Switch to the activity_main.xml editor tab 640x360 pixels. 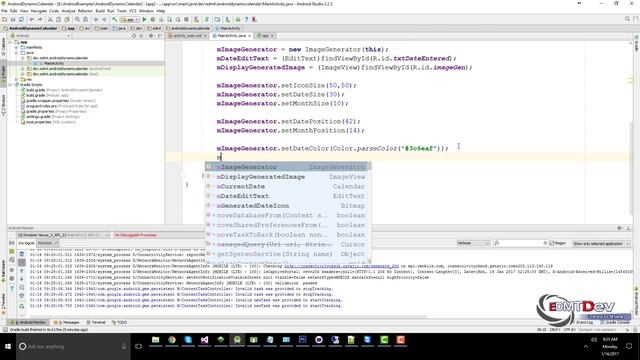[187, 36]
